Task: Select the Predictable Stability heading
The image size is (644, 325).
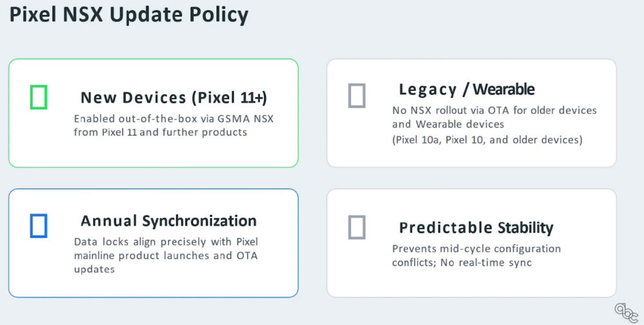Action: pyautogui.click(x=476, y=228)
